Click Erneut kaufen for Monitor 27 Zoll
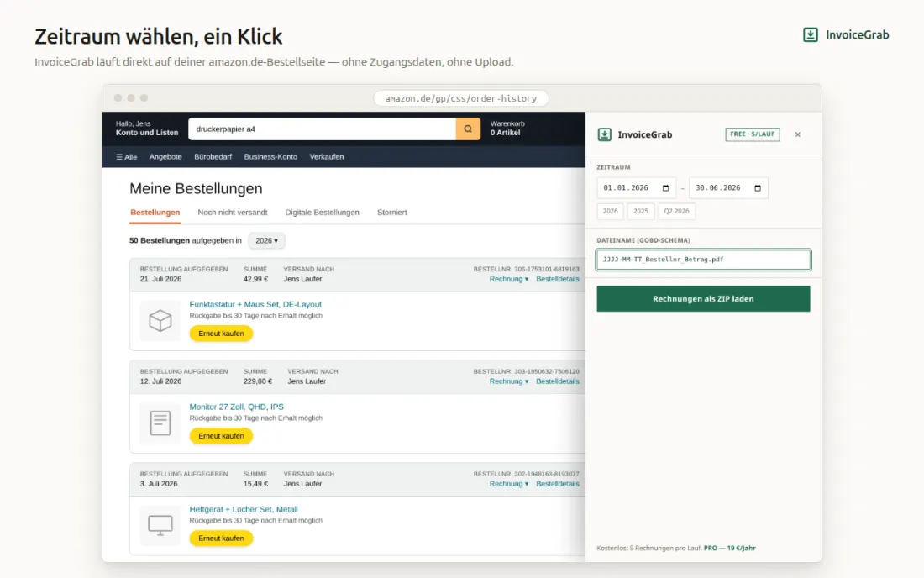The height and width of the screenshot is (578, 924). pos(221,436)
